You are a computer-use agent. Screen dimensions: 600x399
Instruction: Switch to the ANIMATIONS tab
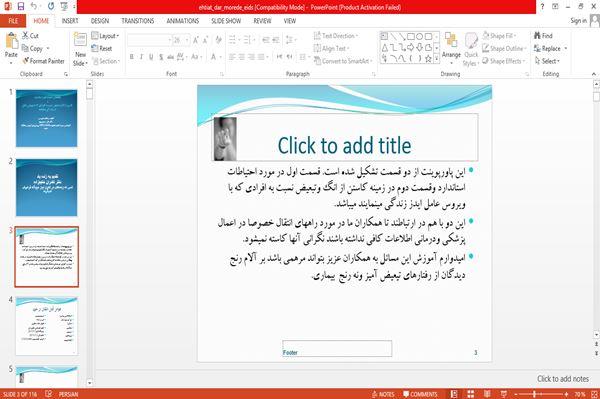pyautogui.click(x=183, y=21)
